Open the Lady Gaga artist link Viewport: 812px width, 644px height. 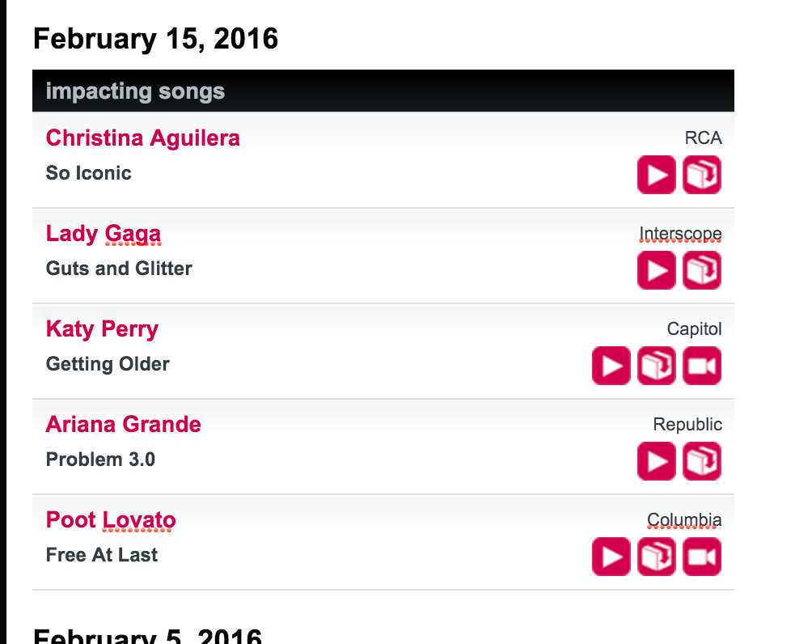103,234
